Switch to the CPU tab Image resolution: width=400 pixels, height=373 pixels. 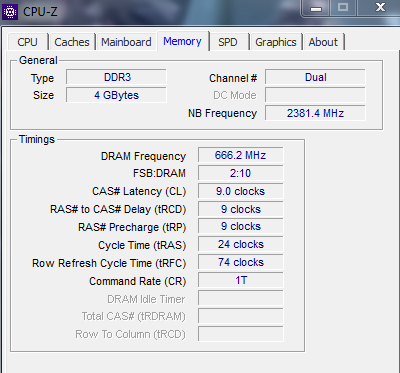(x=28, y=42)
